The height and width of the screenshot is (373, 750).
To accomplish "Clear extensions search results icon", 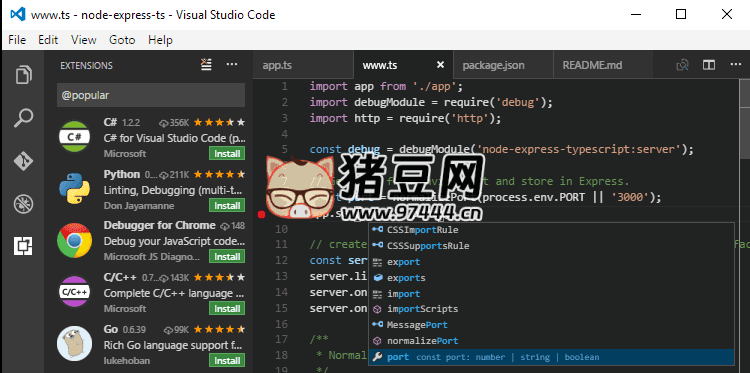I will (206, 65).
